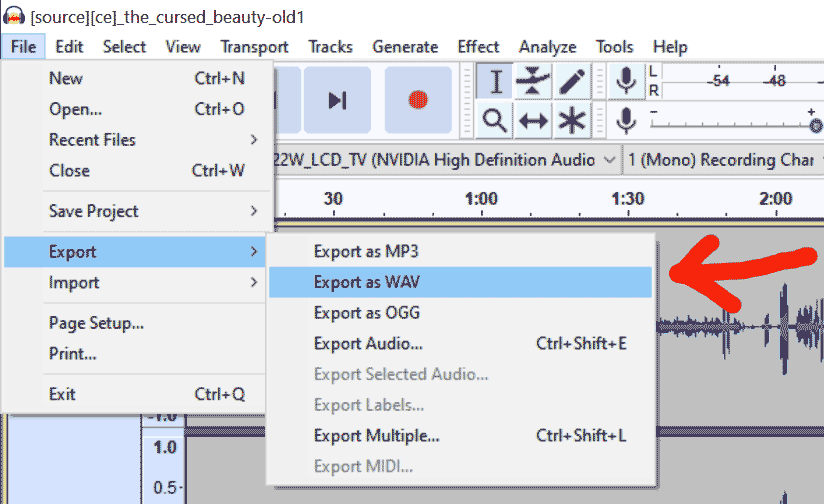The image size is (824, 504).
Task: Choose Close from the File menu
Action: [x=138, y=170]
